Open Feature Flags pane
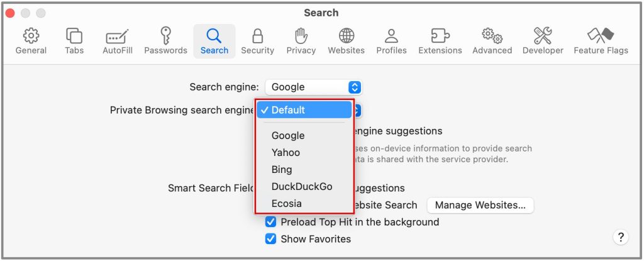Image resolution: width=644 pixels, height=261 pixels. point(601,41)
